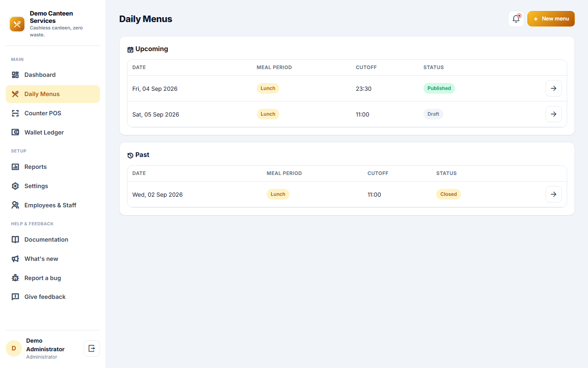588x368 pixels.
Task: Select Daily Menus sidebar item
Action: tap(53, 94)
